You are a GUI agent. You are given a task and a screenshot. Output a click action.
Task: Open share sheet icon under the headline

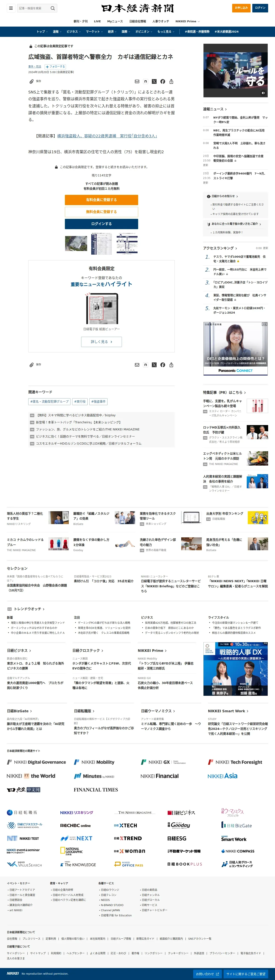pyautogui.click(x=171, y=81)
